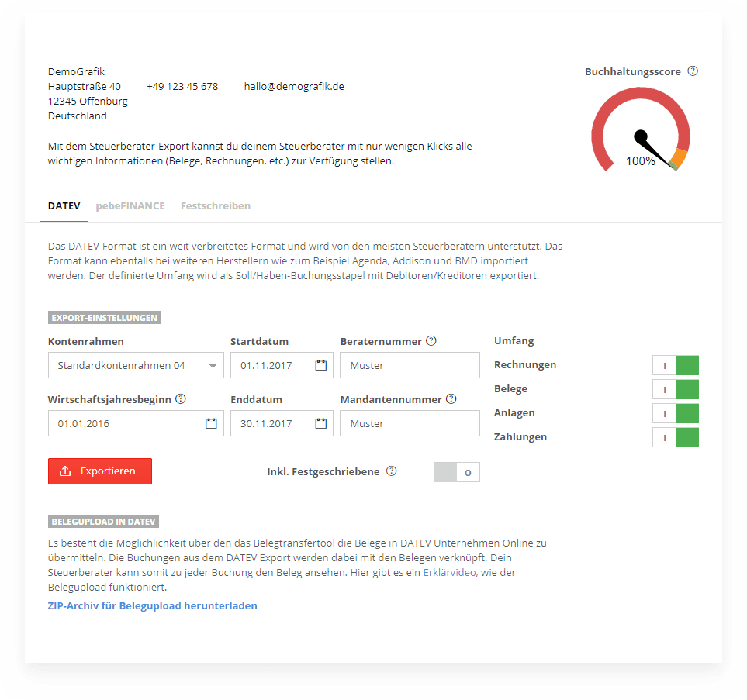Click help icon beside Inkl. Festgeschriebene
Viewport: 747px width, 700px height.
coord(391,471)
